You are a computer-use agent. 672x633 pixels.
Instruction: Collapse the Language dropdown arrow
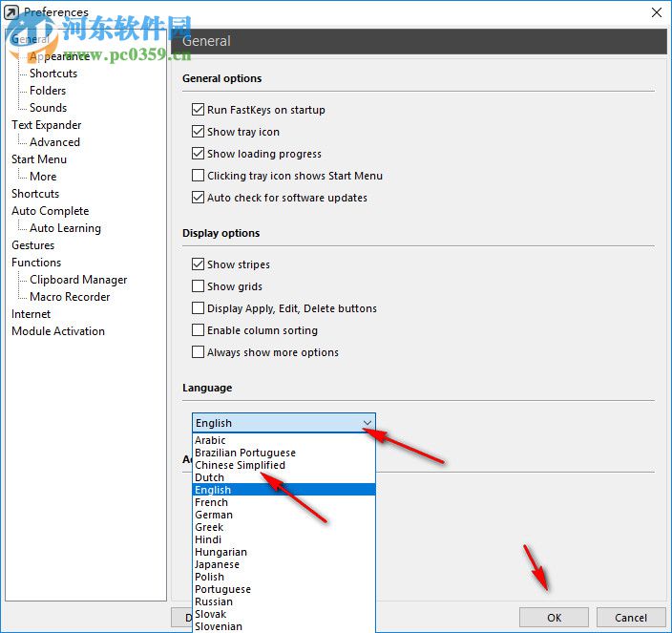click(367, 423)
